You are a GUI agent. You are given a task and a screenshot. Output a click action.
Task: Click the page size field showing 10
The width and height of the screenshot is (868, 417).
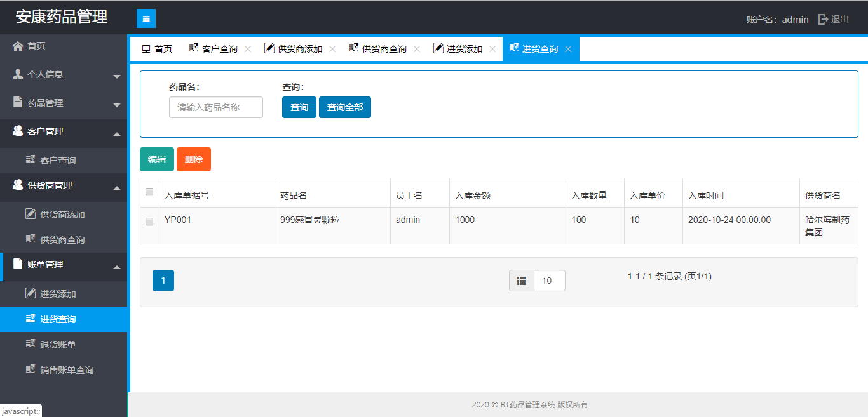pyautogui.click(x=550, y=281)
